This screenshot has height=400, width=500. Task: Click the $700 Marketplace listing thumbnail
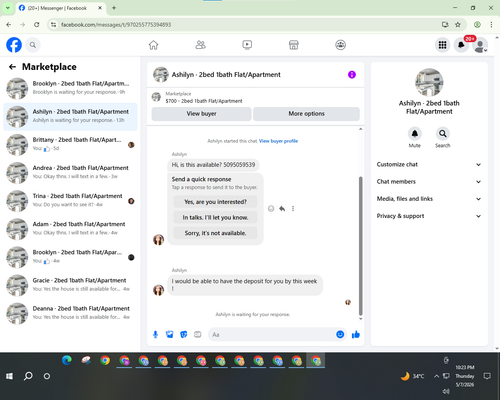156,97
